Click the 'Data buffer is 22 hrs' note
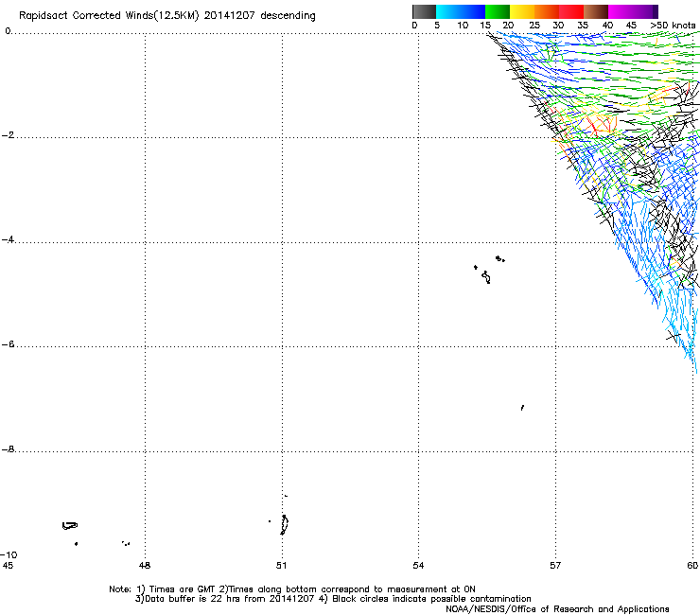700x615 pixels. point(333,599)
